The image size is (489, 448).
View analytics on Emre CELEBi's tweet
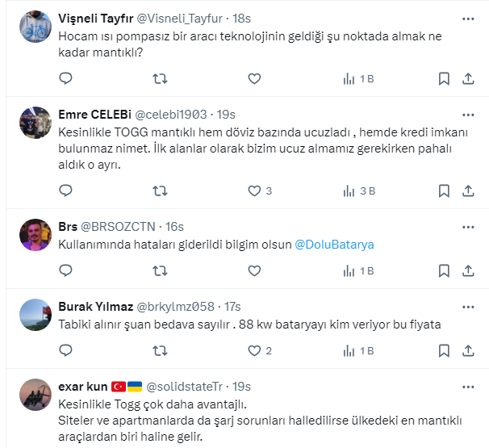point(357,191)
